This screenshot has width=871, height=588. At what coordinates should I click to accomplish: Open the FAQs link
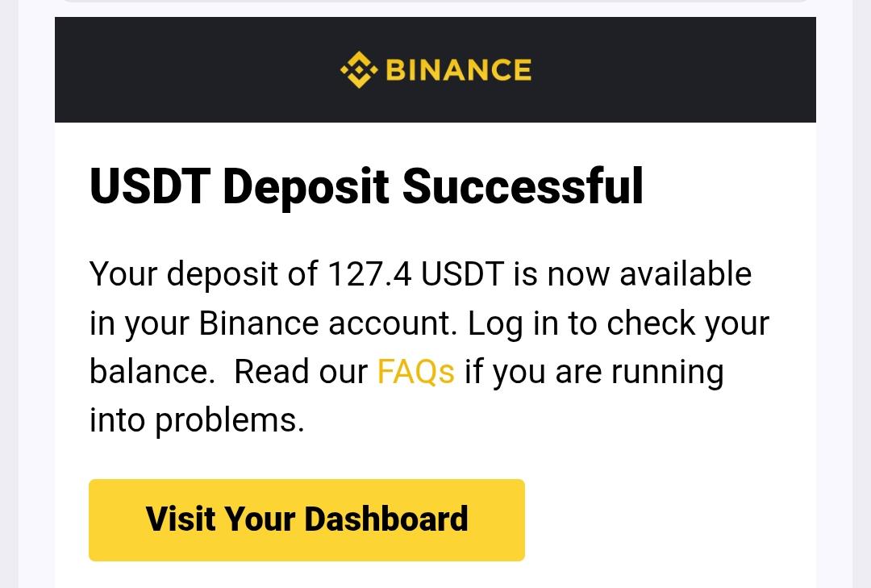(x=415, y=372)
